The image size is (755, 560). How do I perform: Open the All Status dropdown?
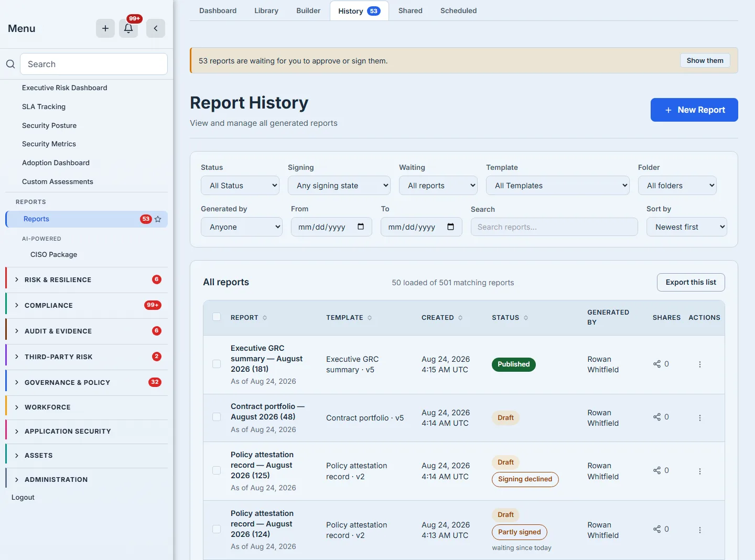coord(240,186)
